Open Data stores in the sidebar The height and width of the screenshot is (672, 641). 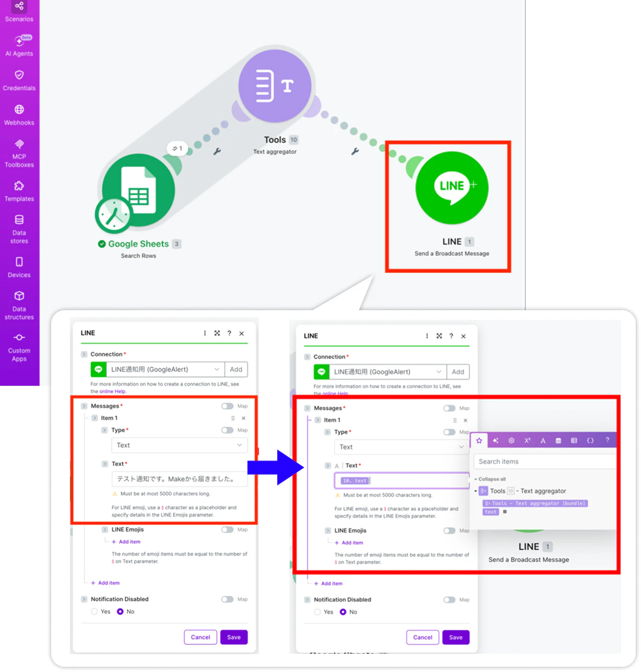pos(19,229)
